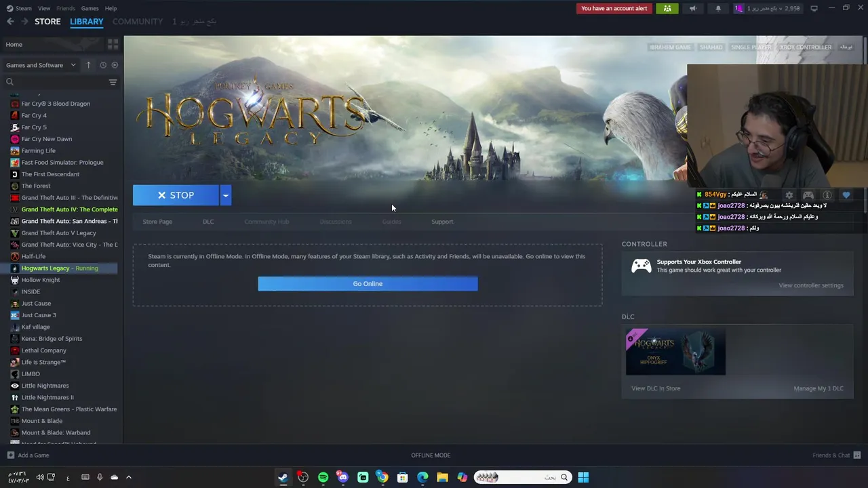Show hidden system tray icons chevron

tap(128, 477)
